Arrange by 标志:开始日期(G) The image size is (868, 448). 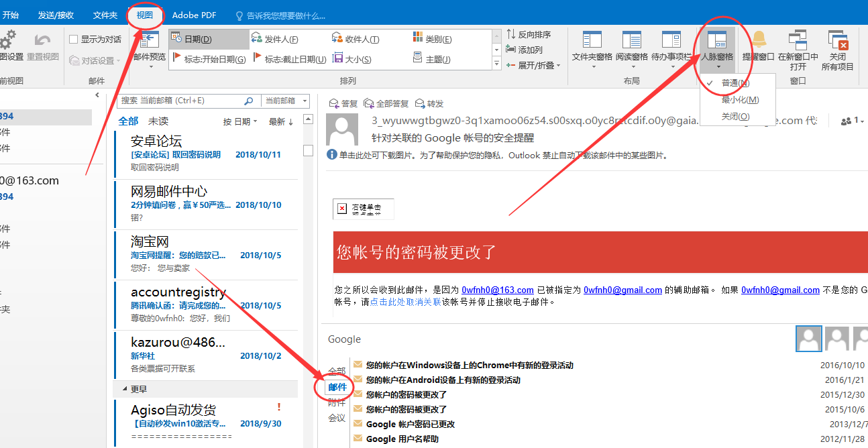coord(210,59)
